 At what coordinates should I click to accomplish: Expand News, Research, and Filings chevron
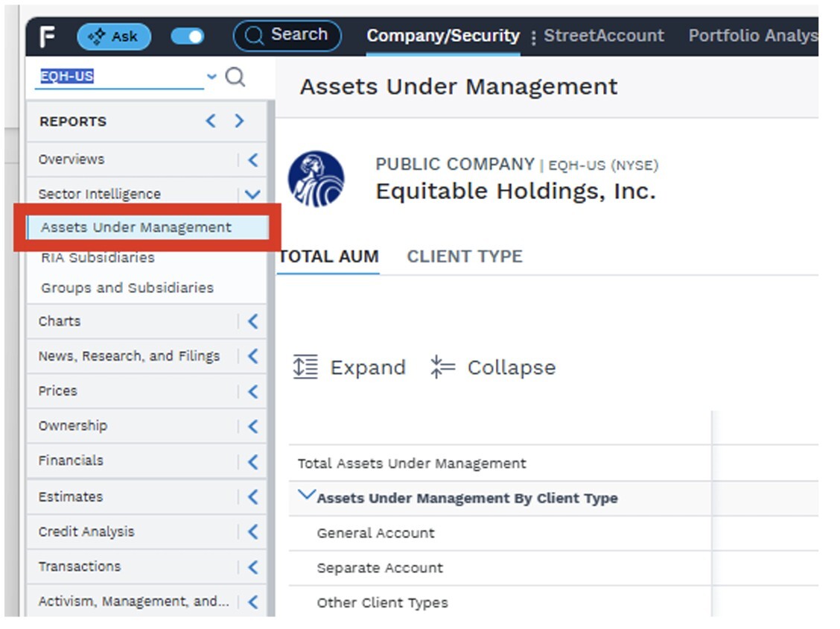point(253,356)
